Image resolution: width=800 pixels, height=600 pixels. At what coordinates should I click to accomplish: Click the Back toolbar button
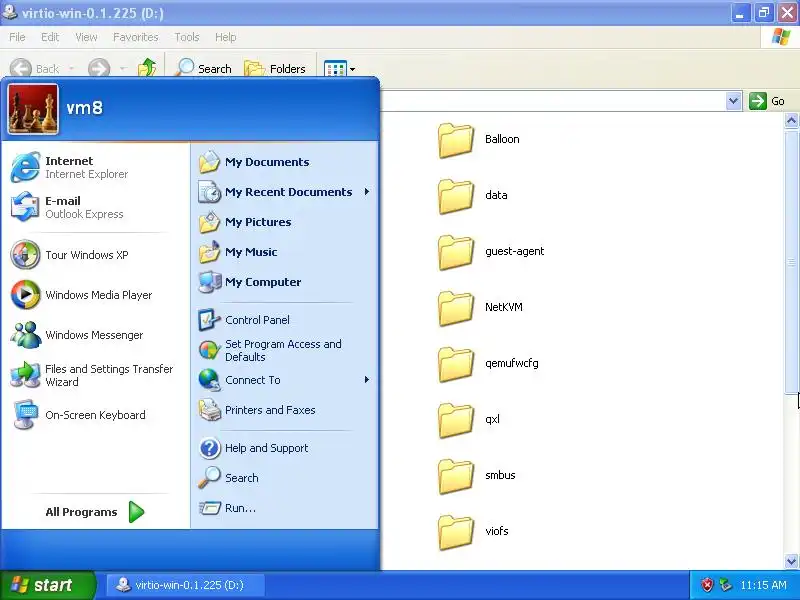click(x=35, y=68)
